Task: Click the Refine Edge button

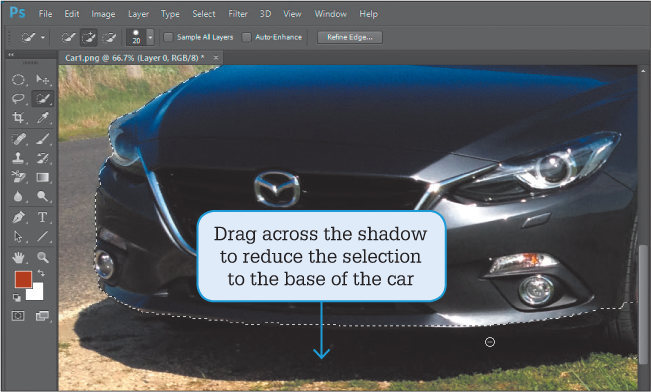Action: [350, 37]
